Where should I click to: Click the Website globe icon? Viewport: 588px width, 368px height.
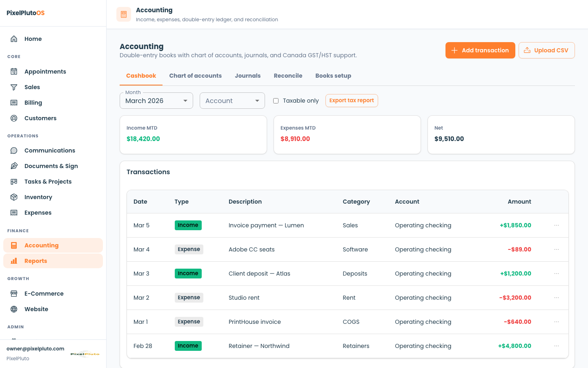pyautogui.click(x=14, y=309)
